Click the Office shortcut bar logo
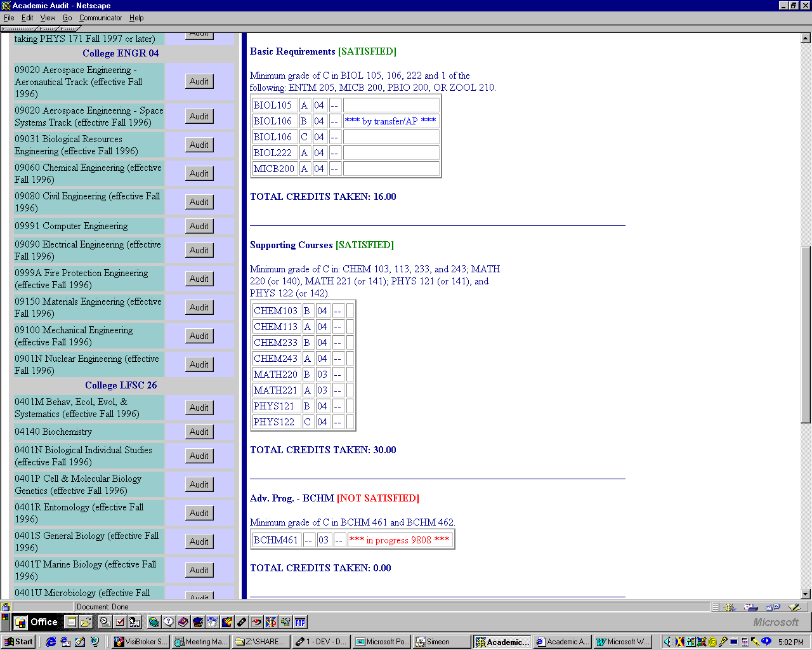The height and width of the screenshot is (650, 812). click(21, 622)
